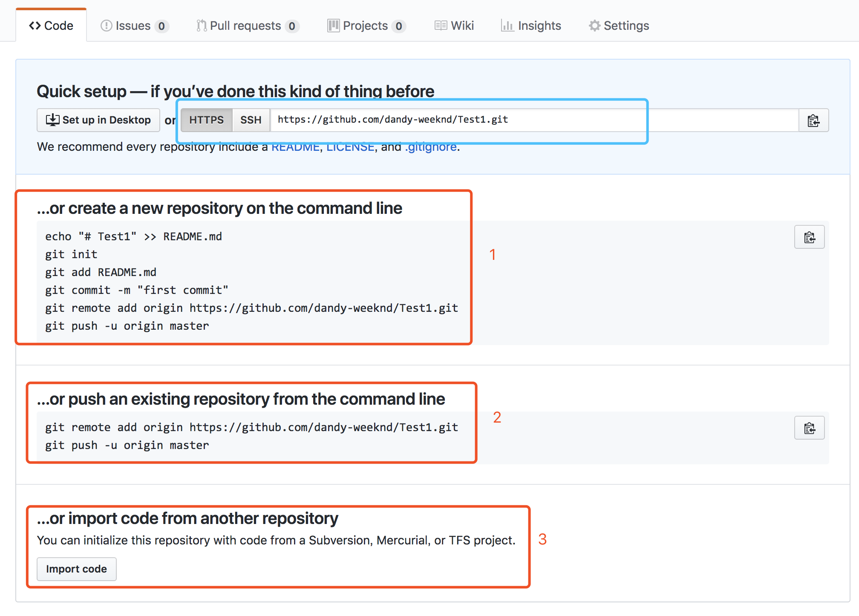Open the Insights tab with the graph icon
Image resolution: width=859 pixels, height=616 pixels.
(x=531, y=26)
